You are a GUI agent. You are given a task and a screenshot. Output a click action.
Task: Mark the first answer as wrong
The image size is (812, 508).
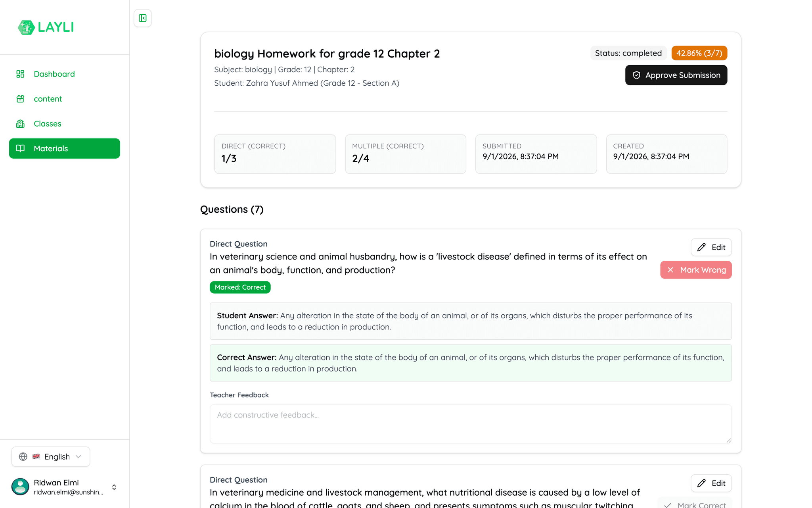(x=696, y=270)
